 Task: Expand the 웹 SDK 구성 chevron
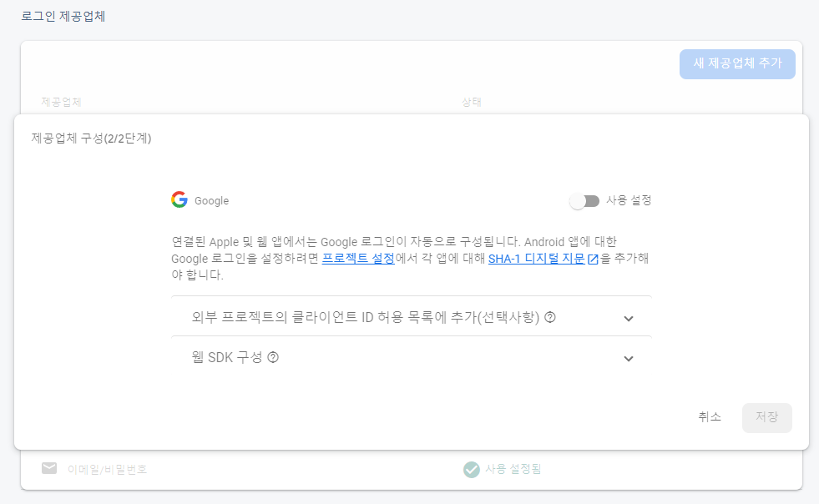[x=629, y=359]
